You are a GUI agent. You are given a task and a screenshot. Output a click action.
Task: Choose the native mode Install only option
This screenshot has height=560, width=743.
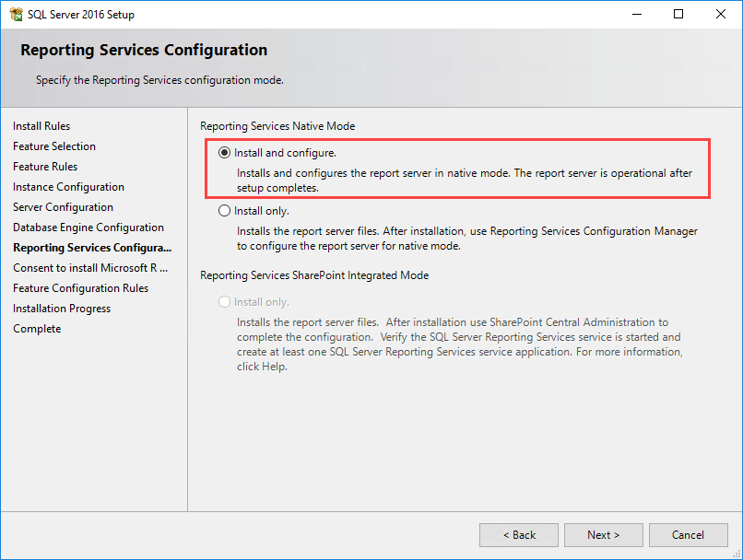[x=224, y=211]
